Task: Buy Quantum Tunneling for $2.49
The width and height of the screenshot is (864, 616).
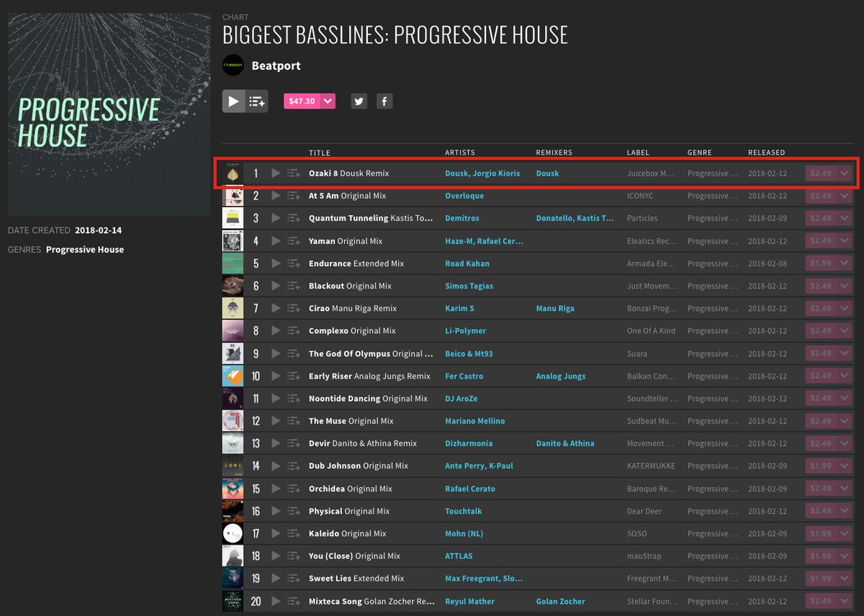Action: pos(821,218)
